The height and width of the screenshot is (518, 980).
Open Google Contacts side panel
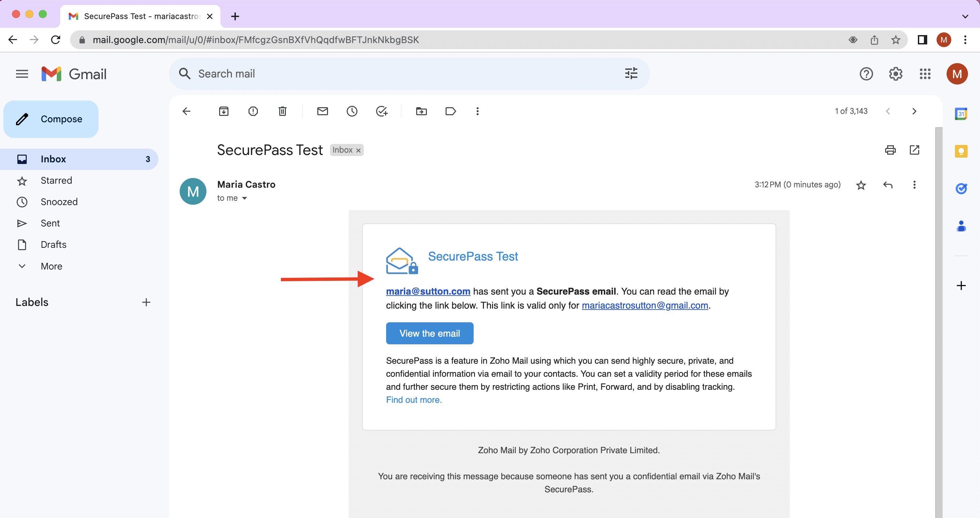coord(961,226)
